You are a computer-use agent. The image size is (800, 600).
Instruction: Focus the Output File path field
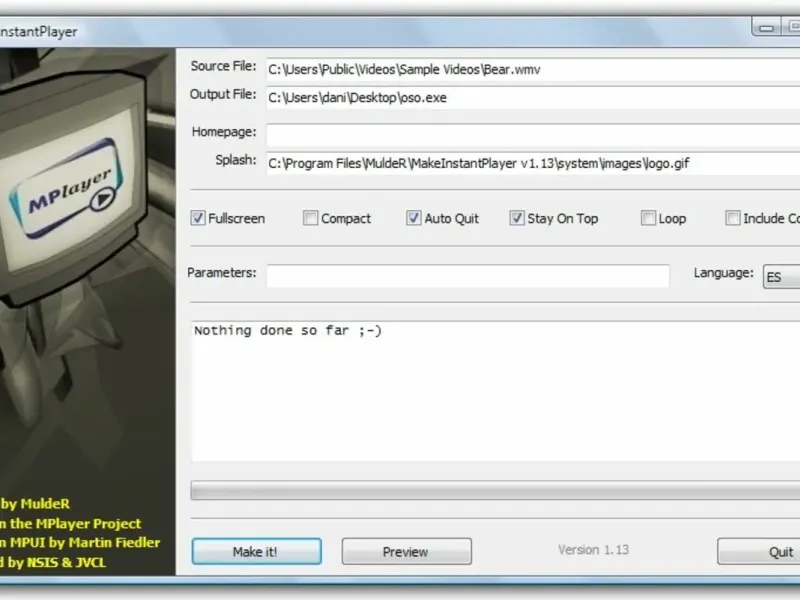533,97
